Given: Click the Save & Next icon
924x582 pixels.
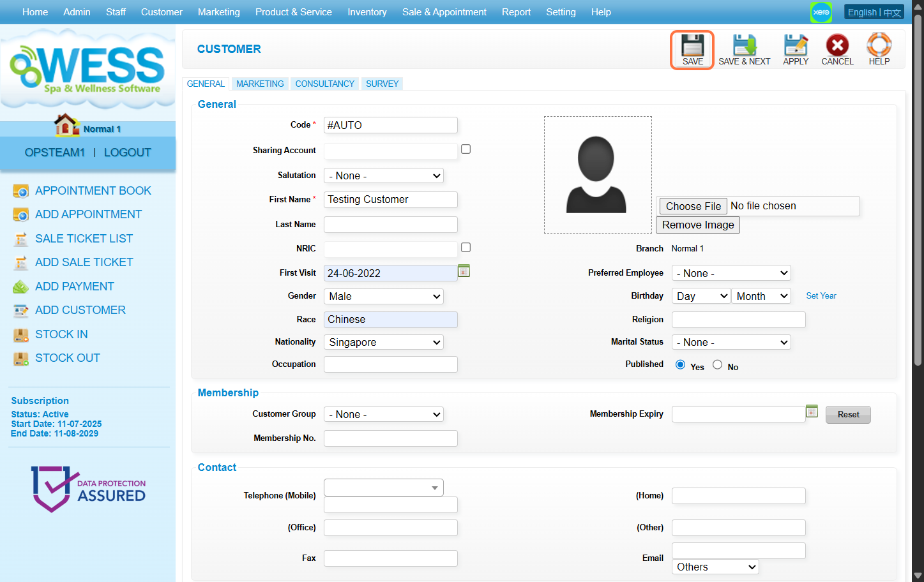Looking at the screenshot, I should (x=744, y=46).
